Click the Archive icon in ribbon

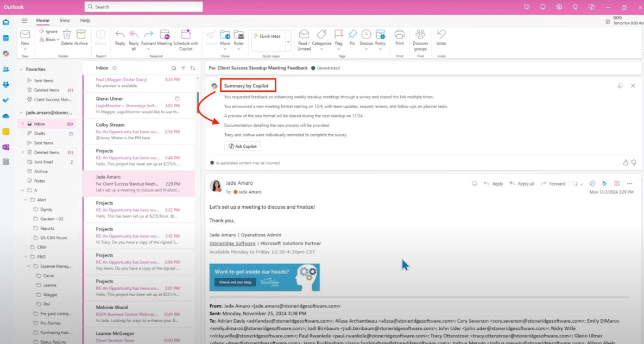point(81,34)
